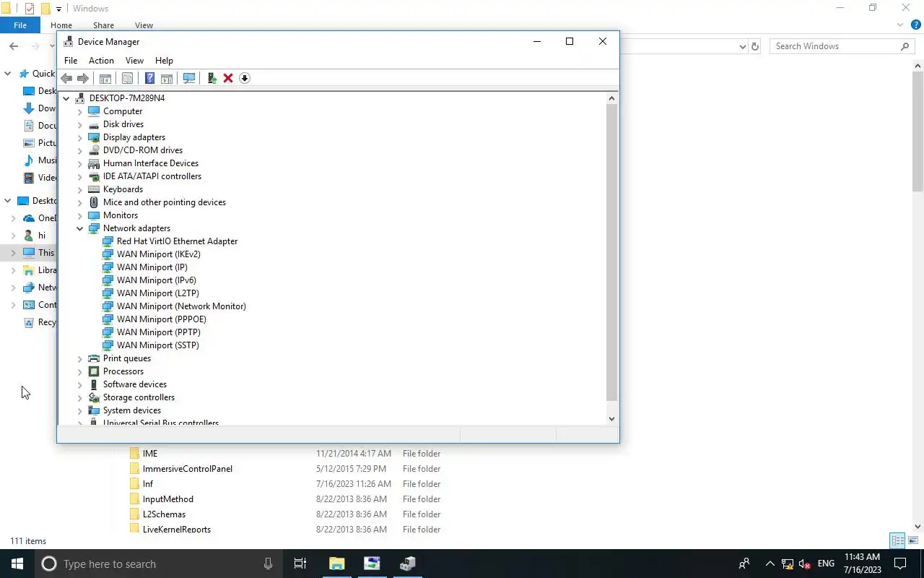
Task: Select WAN Miniport (L2TP) device
Action: coord(158,293)
